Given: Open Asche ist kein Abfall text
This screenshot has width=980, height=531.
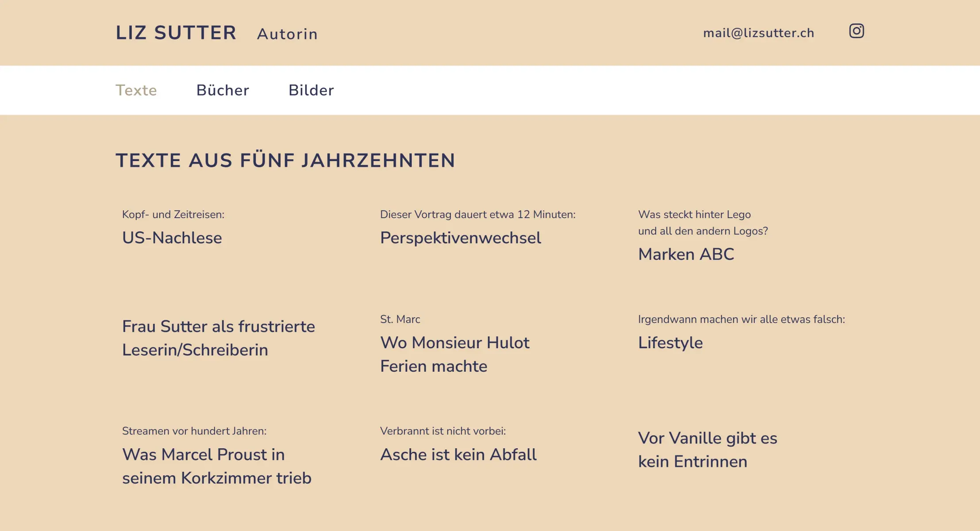Looking at the screenshot, I should 458,454.
